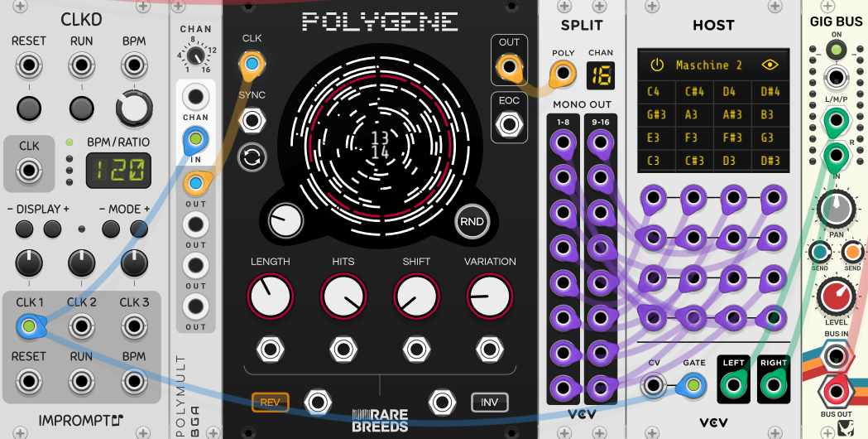Click MODE minus button on CLKD
This screenshot has height=439, width=868.
tap(111, 229)
